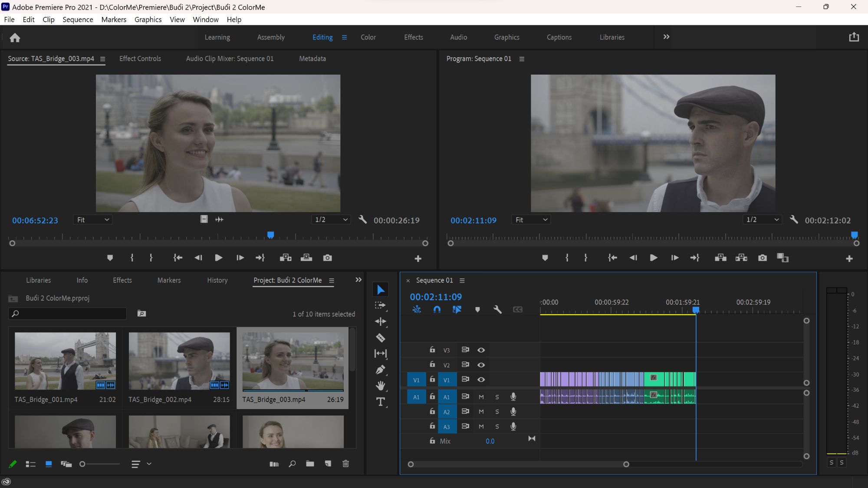Add marker in Program monitor
The height and width of the screenshot is (488, 868).
(x=545, y=258)
